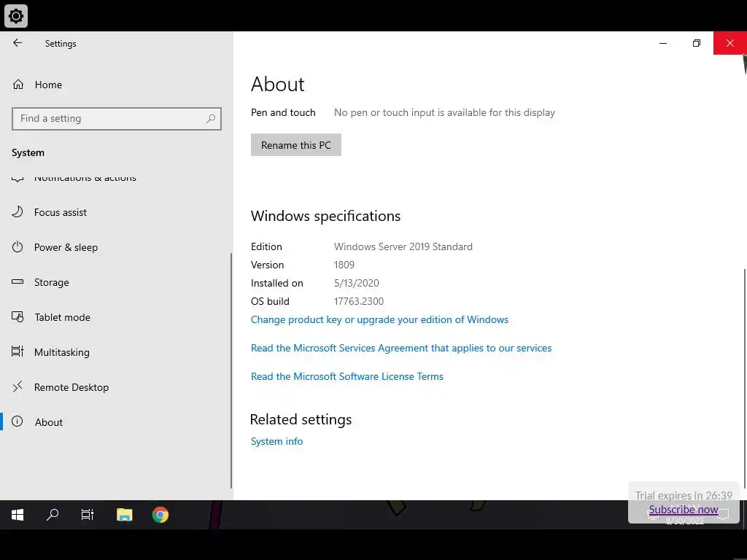747x560 pixels.
Task: Restore down the Settings window
Action: click(697, 43)
